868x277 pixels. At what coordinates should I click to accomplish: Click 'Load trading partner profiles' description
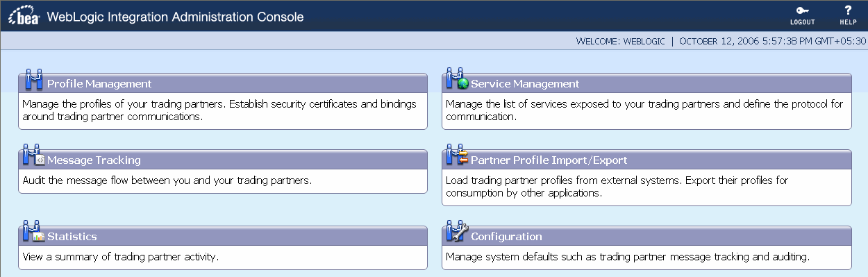[x=617, y=187]
